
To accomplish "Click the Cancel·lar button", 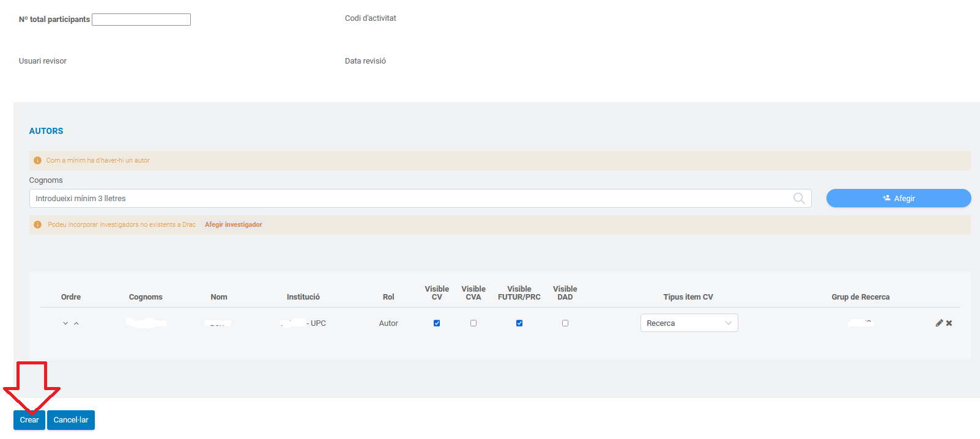I will (x=71, y=420).
